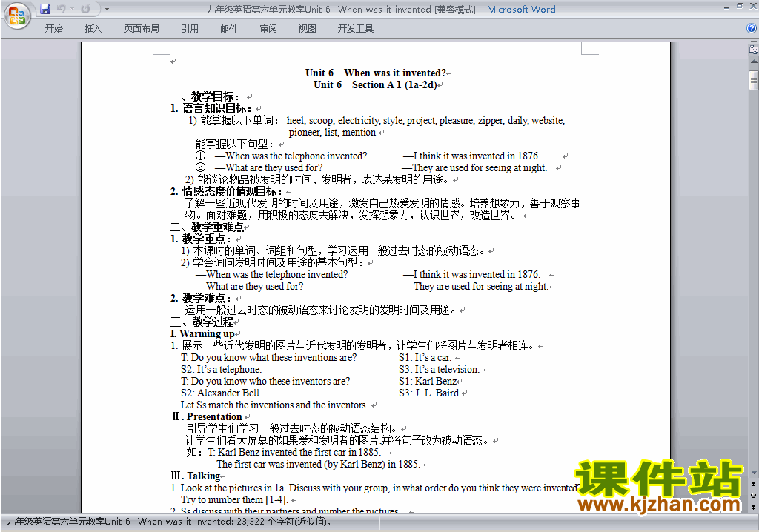Image resolution: width=759 pixels, height=532 pixels.
Task: Click 'The first car was invented' sentence
Action: pyautogui.click(x=318, y=465)
